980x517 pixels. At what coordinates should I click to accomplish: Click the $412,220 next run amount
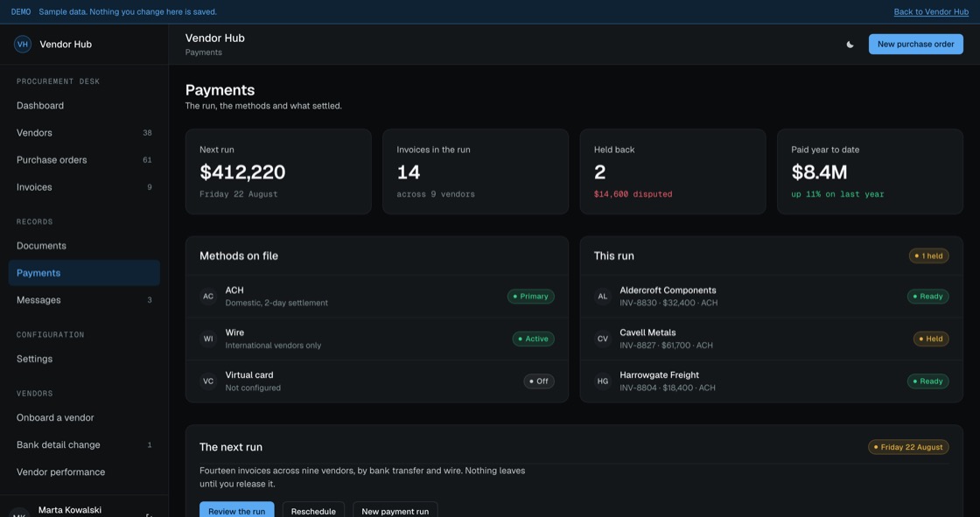pos(242,172)
